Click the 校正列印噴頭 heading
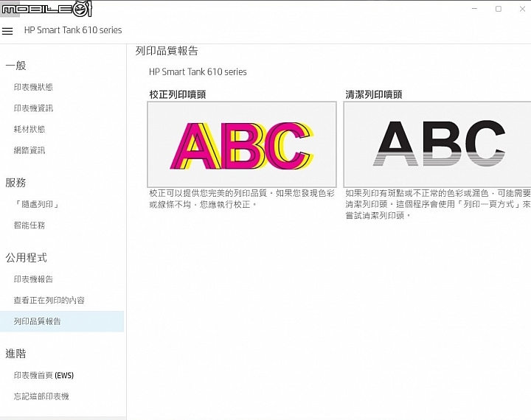Screen dimensions: 531x420 178,94
